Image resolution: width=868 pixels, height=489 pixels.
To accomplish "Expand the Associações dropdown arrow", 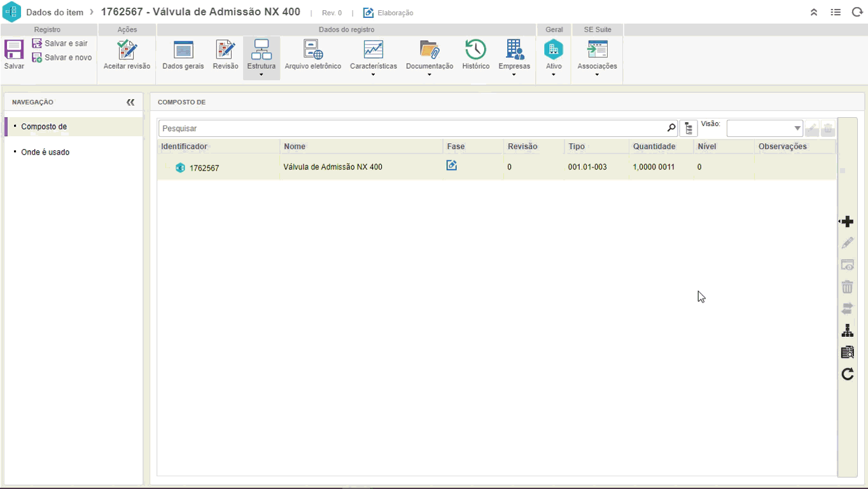I will click(597, 74).
